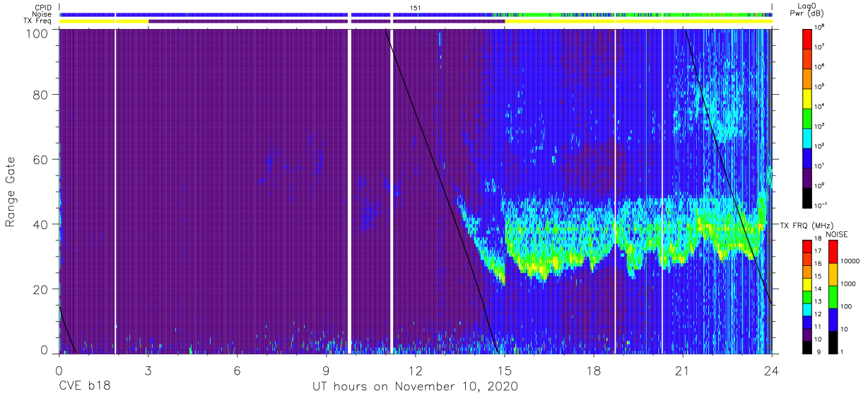The height and width of the screenshot is (401, 868).
Task: Click x-axis tick label '6'
Action: pyautogui.click(x=237, y=370)
